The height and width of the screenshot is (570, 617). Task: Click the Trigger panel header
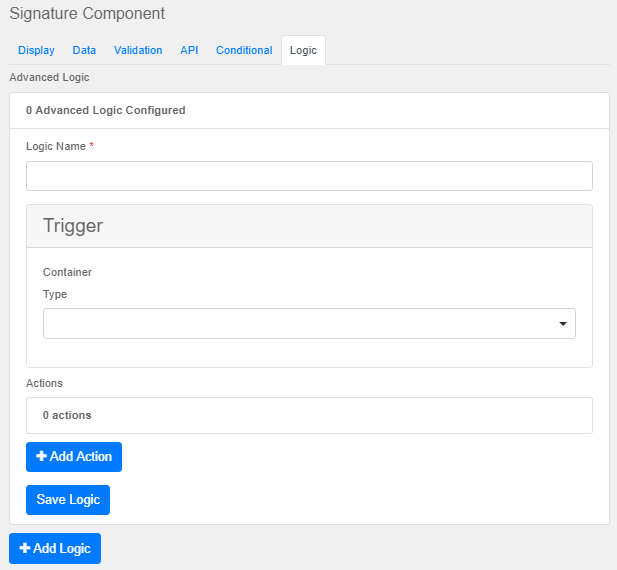tap(309, 226)
